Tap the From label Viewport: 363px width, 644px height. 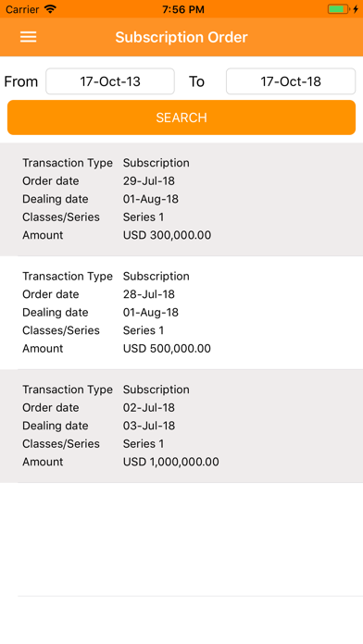tap(21, 81)
